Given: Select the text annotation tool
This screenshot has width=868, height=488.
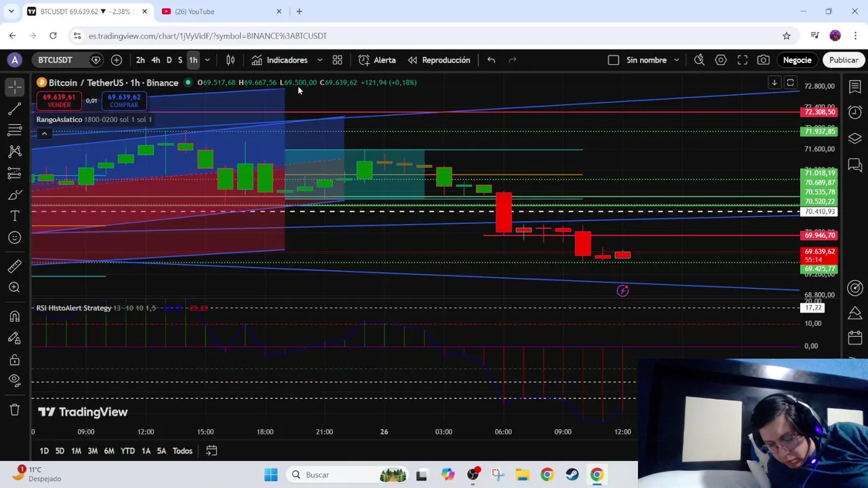Looking at the screenshot, I should tap(14, 216).
